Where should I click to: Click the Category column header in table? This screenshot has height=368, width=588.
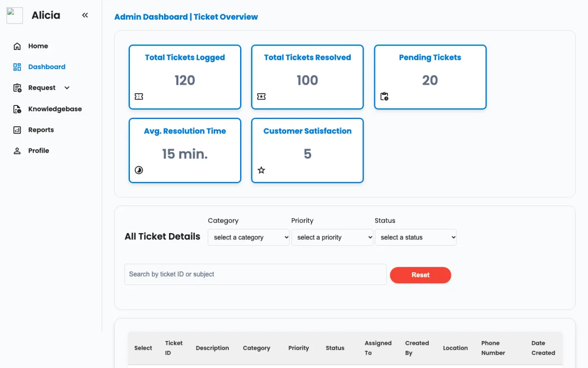(x=256, y=348)
